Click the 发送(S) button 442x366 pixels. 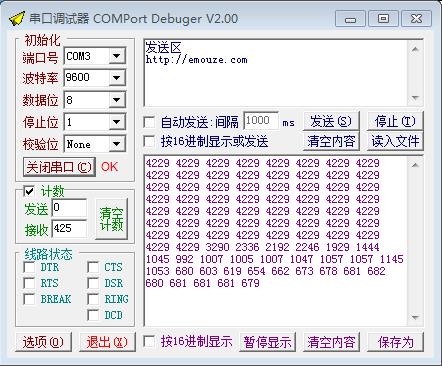[331, 121]
